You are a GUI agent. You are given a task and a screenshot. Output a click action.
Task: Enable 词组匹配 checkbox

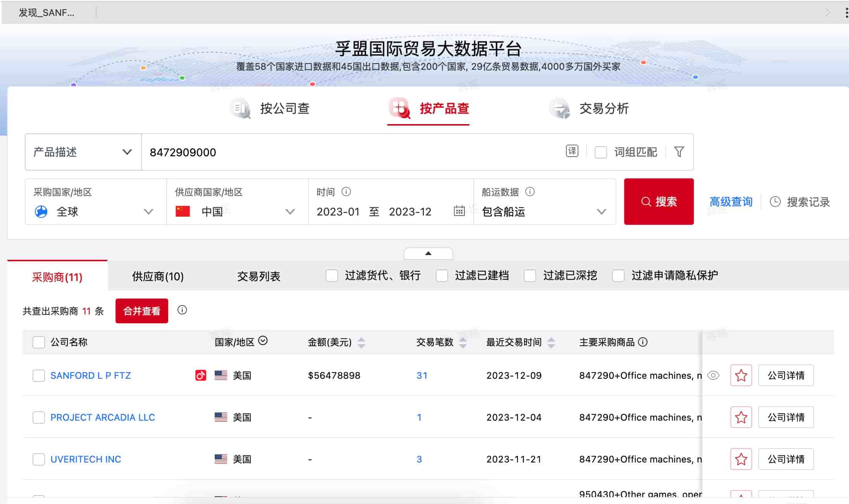[x=601, y=152]
